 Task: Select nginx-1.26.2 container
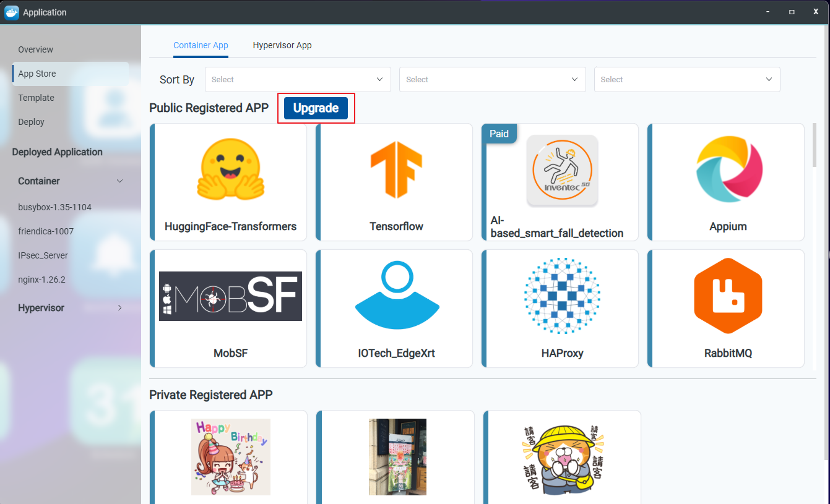click(x=41, y=280)
